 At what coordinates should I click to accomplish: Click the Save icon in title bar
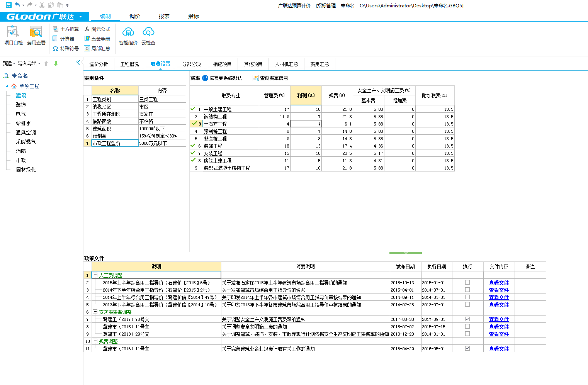8,5
